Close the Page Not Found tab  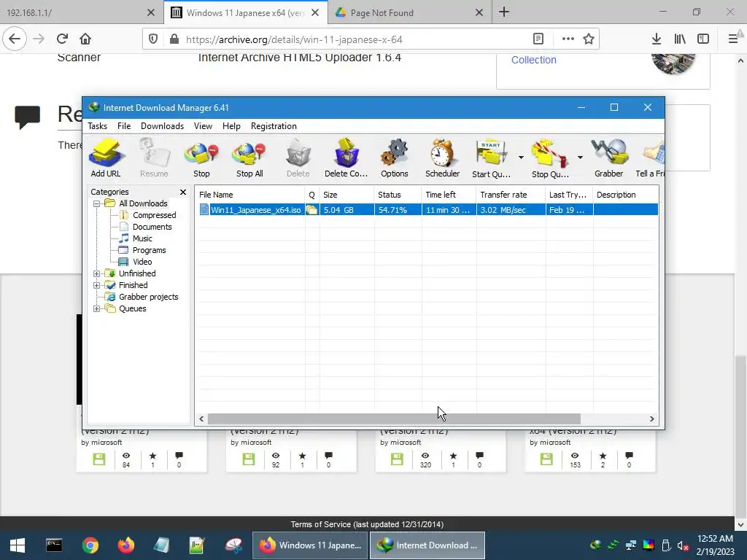pyautogui.click(x=480, y=13)
